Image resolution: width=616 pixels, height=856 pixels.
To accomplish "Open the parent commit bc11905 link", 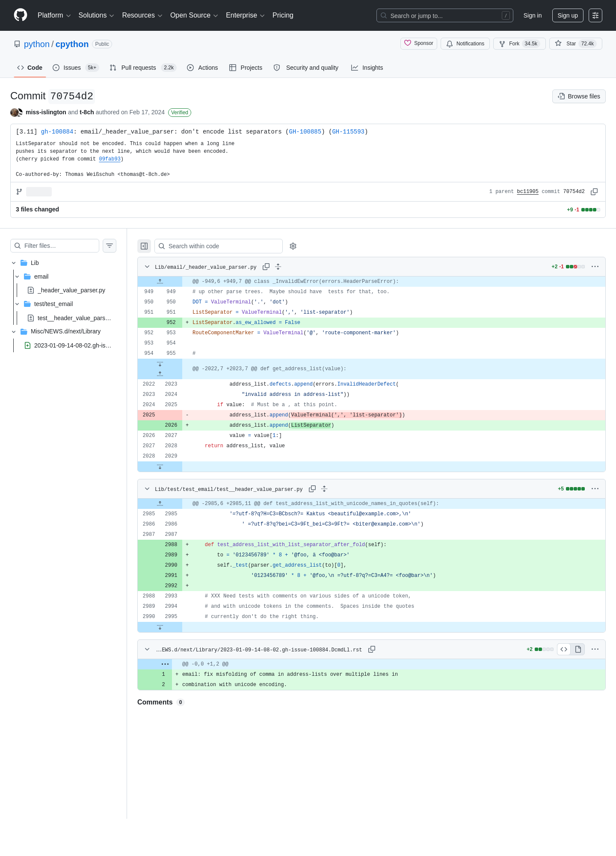I will pos(527,192).
